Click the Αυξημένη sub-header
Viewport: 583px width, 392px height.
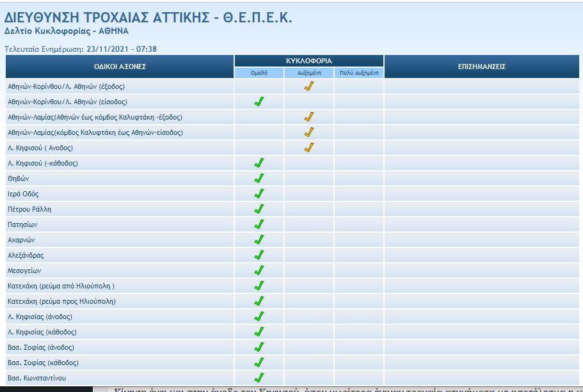coord(309,73)
